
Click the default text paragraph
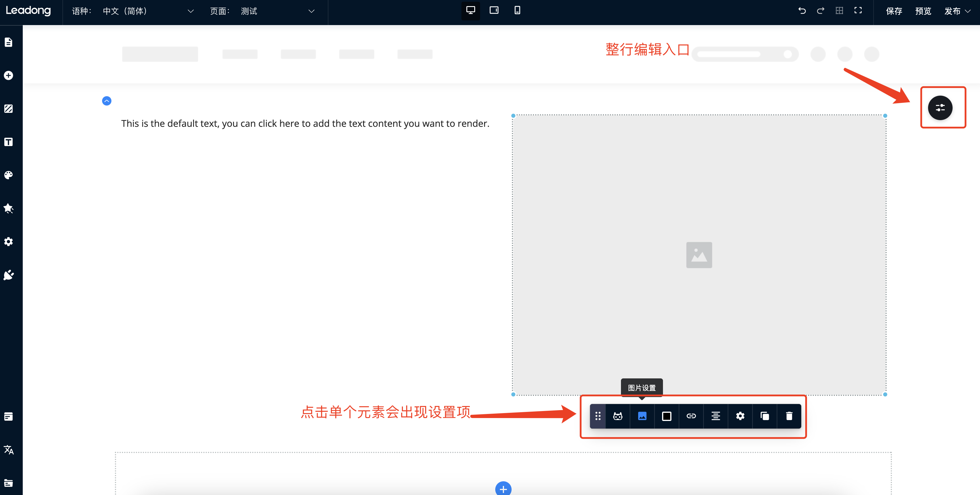pyautogui.click(x=305, y=124)
